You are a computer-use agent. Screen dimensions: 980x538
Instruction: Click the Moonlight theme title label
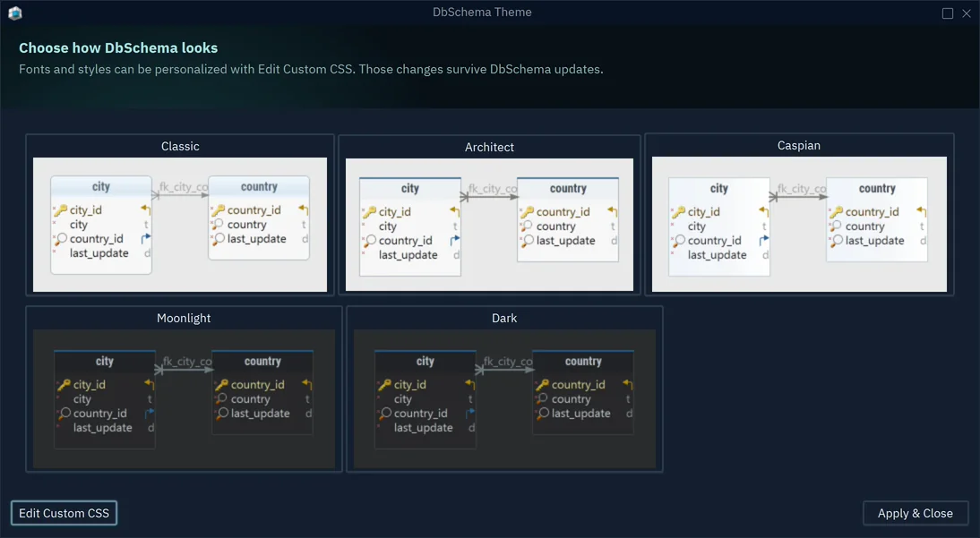coord(184,318)
